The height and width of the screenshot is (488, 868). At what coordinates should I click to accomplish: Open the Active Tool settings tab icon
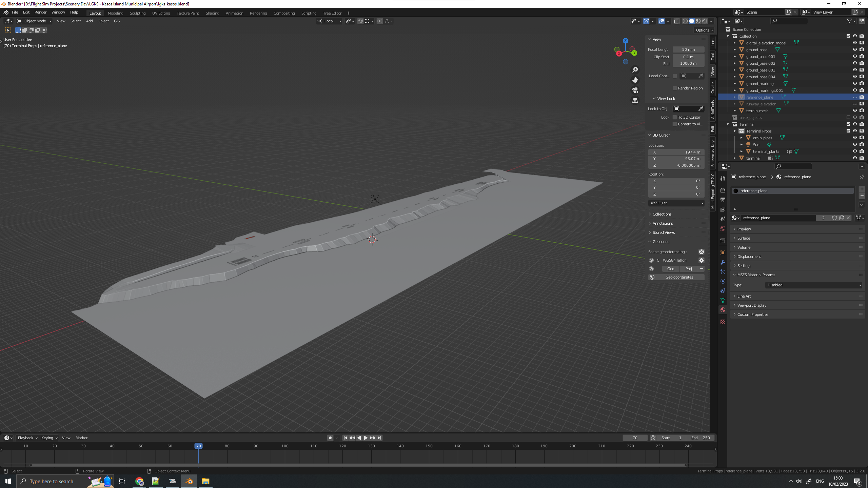pyautogui.click(x=723, y=178)
